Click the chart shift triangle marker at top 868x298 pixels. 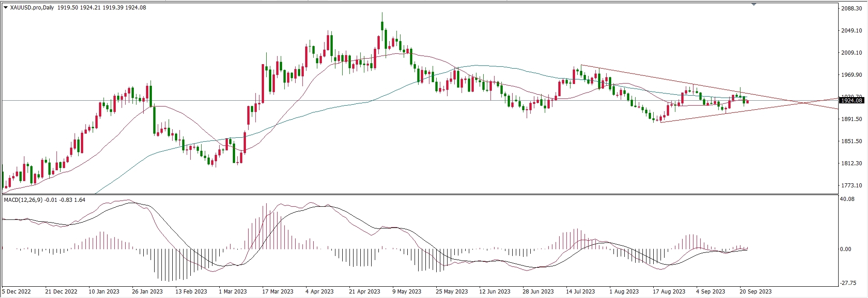coord(754,5)
